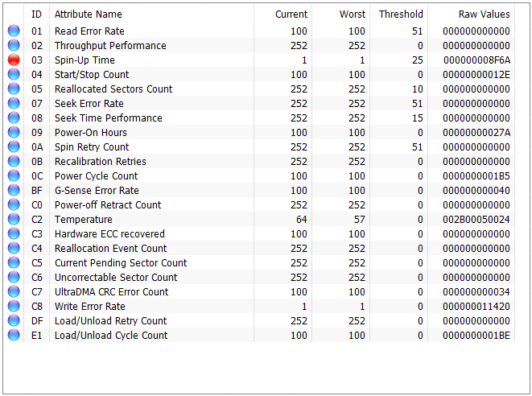Click the Spin-Up Time threshold value 25
Image resolution: width=532 pixels, height=396 pixels.
click(x=418, y=60)
